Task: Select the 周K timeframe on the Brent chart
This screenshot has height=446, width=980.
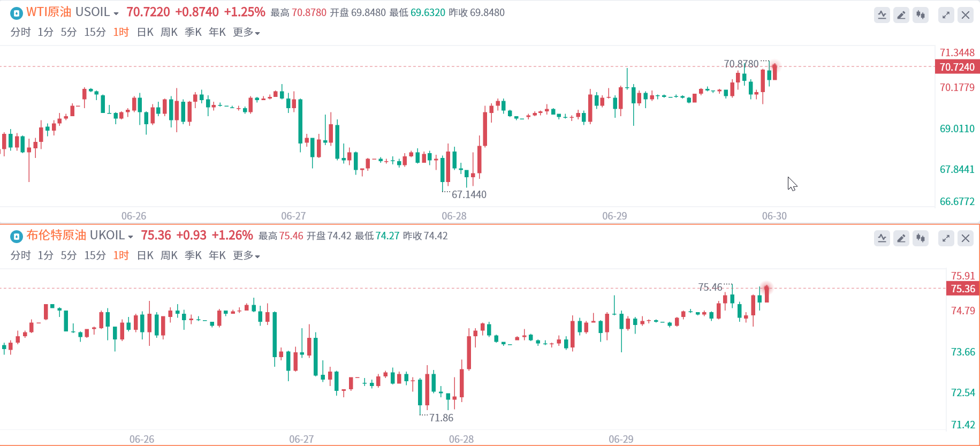Action: (169, 256)
